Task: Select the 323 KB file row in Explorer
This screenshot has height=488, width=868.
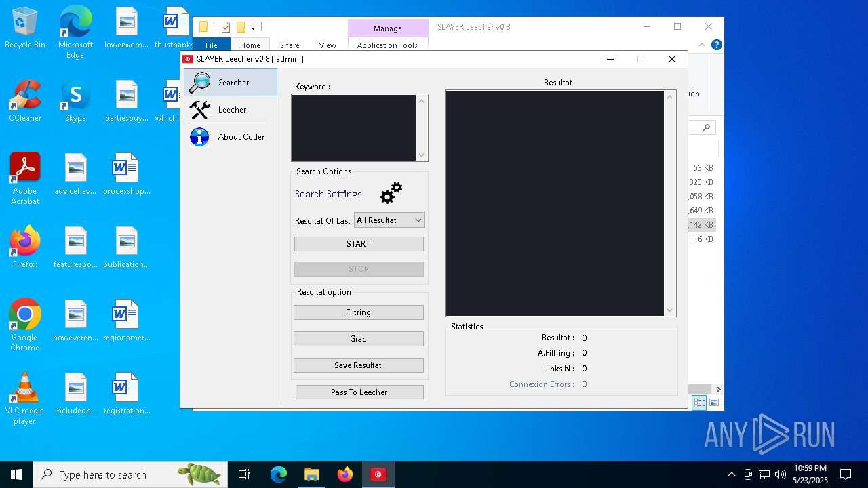Action: (702, 182)
